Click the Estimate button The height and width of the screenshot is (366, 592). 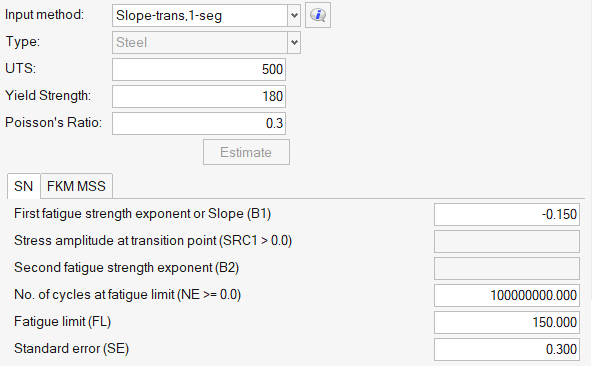pos(246,152)
